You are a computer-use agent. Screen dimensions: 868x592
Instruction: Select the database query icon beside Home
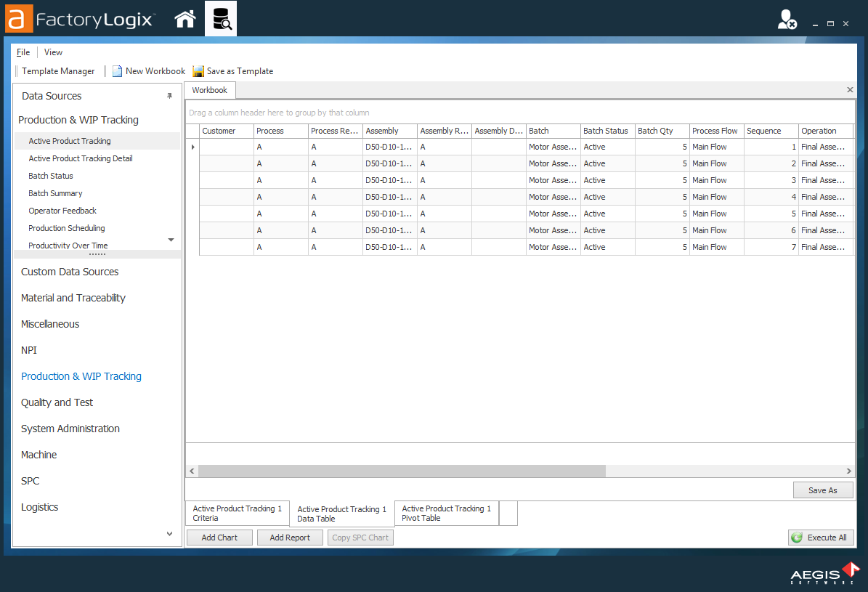pos(222,19)
